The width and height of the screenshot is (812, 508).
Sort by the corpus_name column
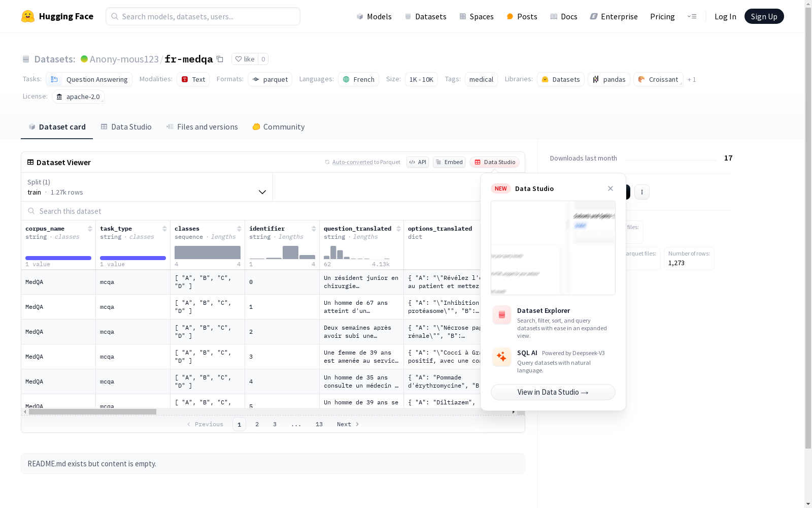(90, 229)
